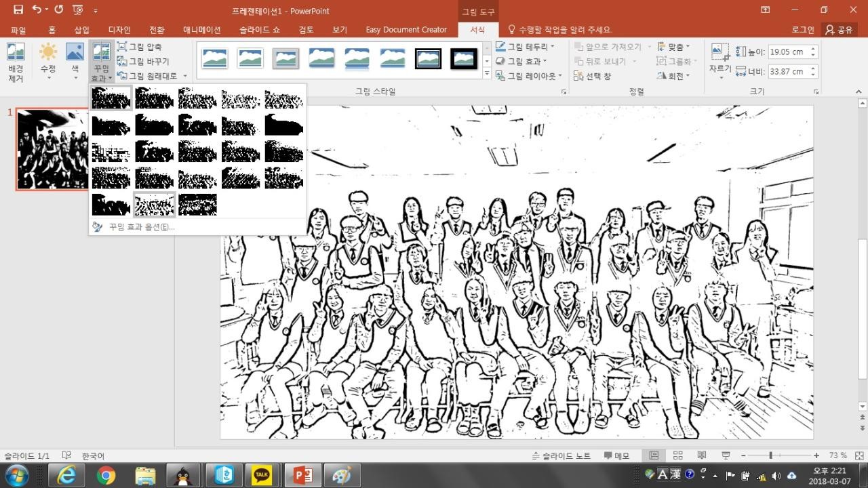Image resolution: width=868 pixels, height=488 pixels.
Task: Open the 삽입 (Insert) ribbon tab
Action: pos(82,30)
